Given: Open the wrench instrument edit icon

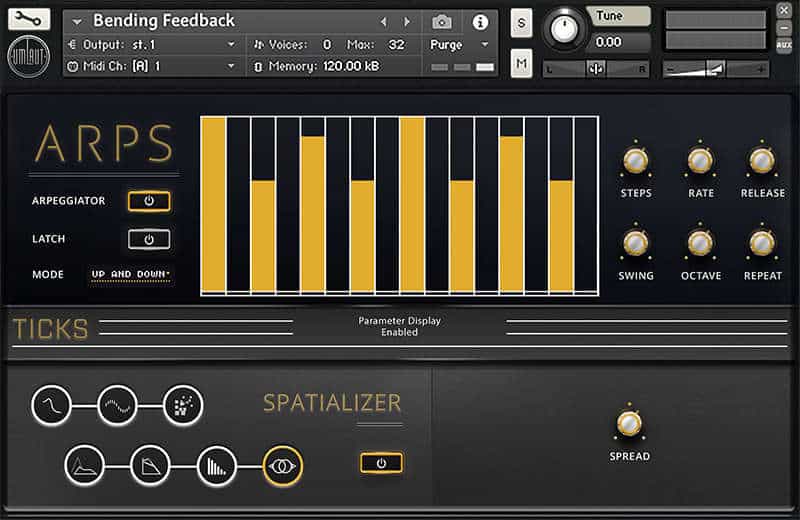Looking at the screenshot, I should coord(29,19).
